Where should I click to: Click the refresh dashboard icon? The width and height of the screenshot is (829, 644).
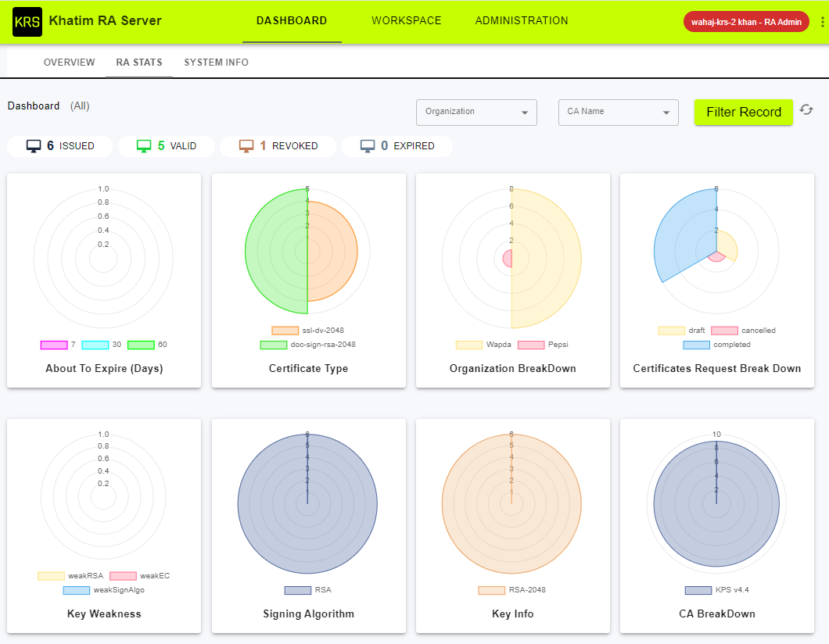(x=806, y=110)
